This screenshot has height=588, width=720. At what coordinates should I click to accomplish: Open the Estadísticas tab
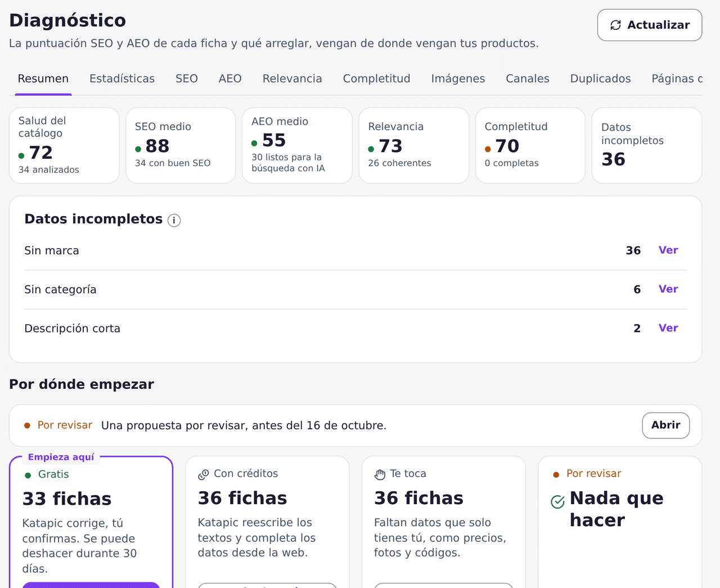[122, 79]
